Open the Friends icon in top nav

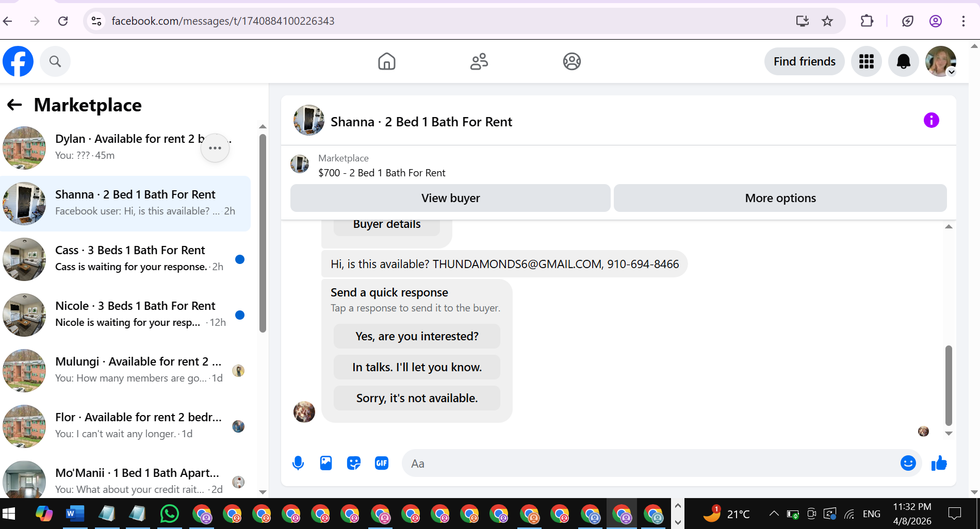click(x=479, y=61)
